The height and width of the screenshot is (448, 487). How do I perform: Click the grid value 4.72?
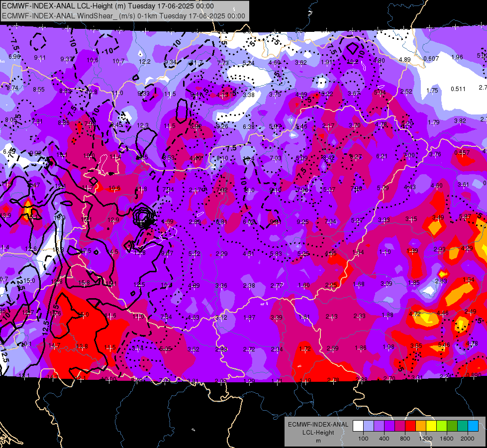(415, 314)
